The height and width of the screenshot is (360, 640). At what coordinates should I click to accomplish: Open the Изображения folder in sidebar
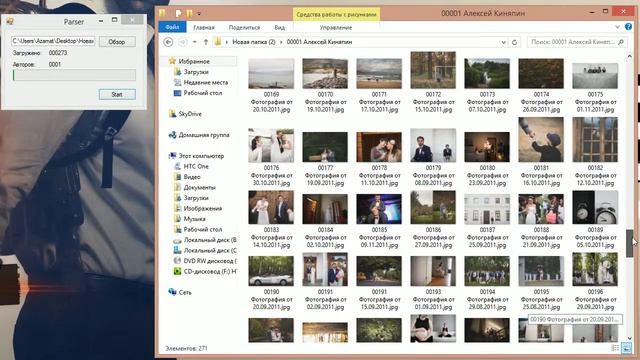pos(202,209)
